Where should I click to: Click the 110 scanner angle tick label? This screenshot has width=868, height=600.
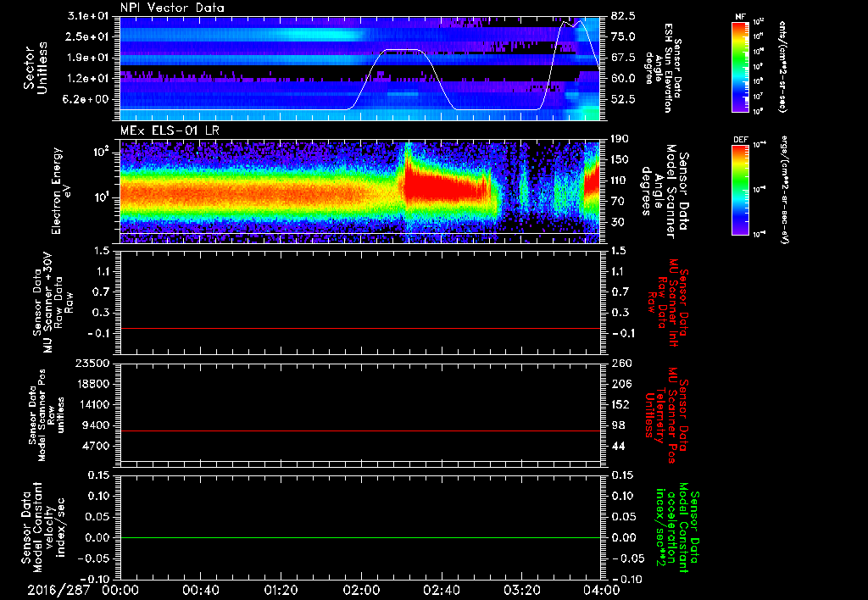[x=620, y=181]
